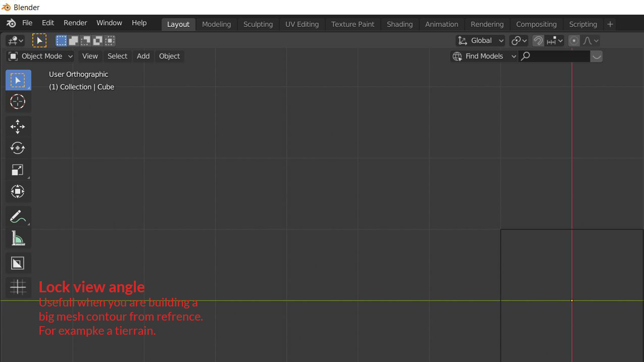Switch to the Shading workspace tab

click(x=400, y=24)
